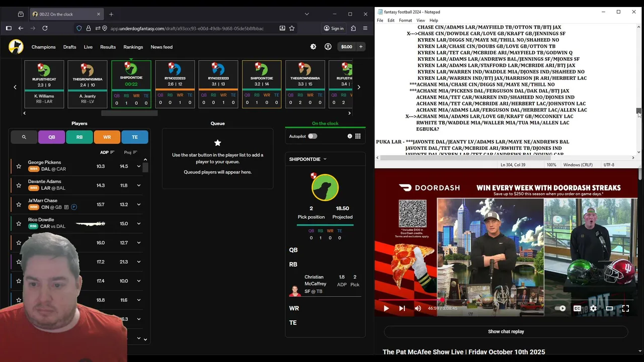Open the Drafts page
Image resolution: width=644 pixels, height=362 pixels.
(70, 47)
